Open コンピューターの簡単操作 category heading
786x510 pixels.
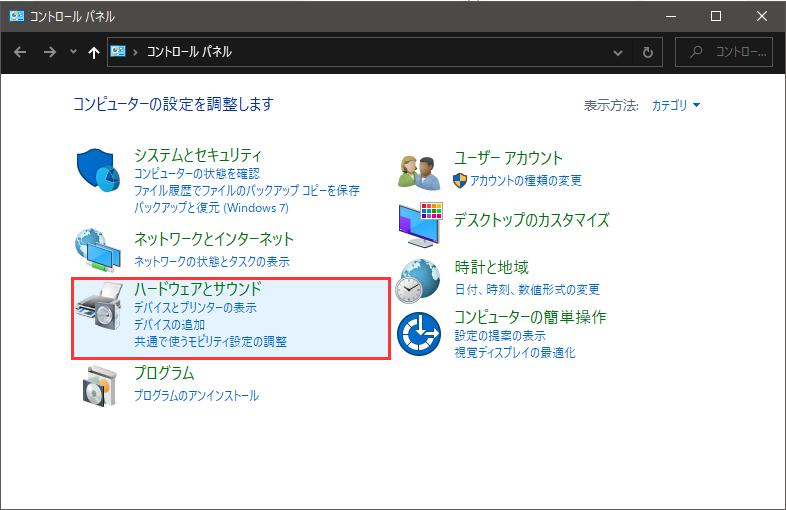[x=530, y=317]
